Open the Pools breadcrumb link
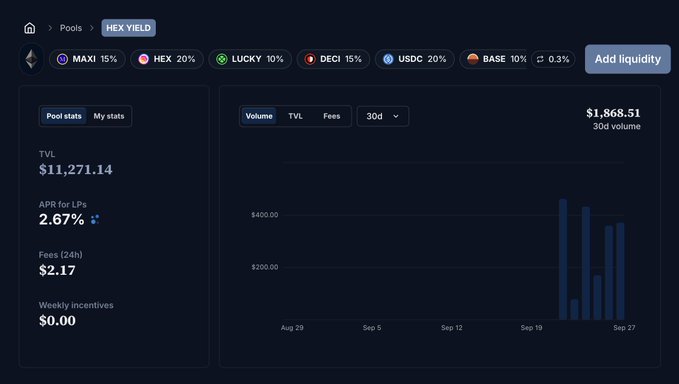The width and height of the screenshot is (679, 384). (71, 28)
